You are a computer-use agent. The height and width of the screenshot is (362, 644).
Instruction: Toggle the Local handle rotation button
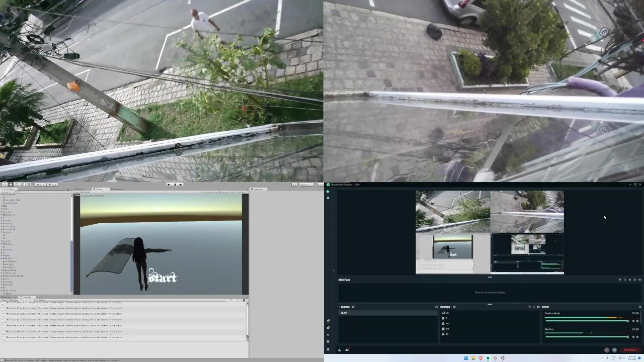coord(52,185)
